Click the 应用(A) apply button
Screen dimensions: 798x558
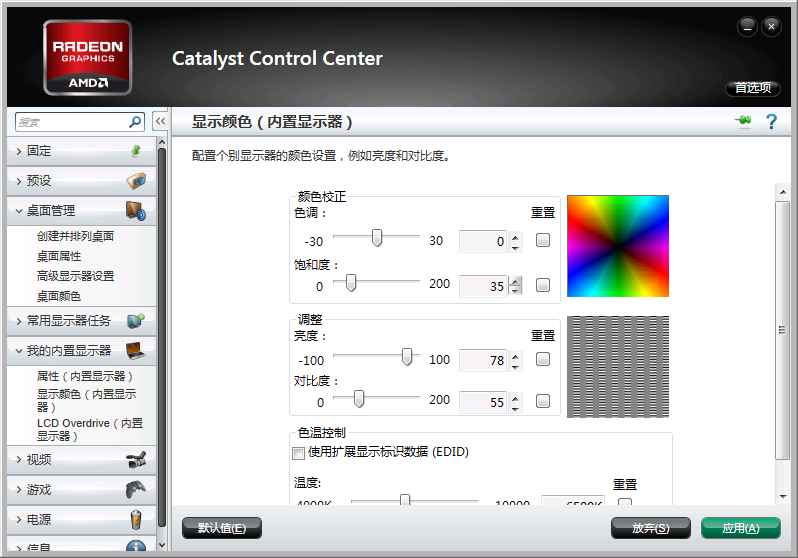(741, 528)
